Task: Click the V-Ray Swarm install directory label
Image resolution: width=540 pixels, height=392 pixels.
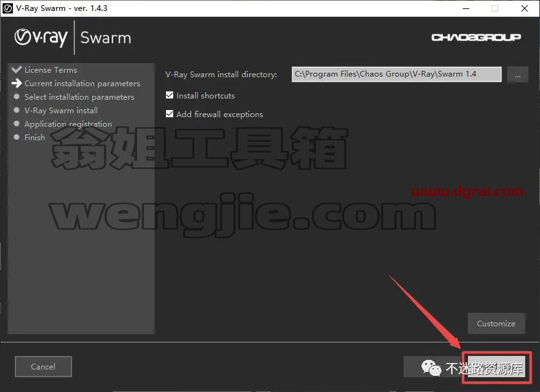Action: pyautogui.click(x=221, y=75)
